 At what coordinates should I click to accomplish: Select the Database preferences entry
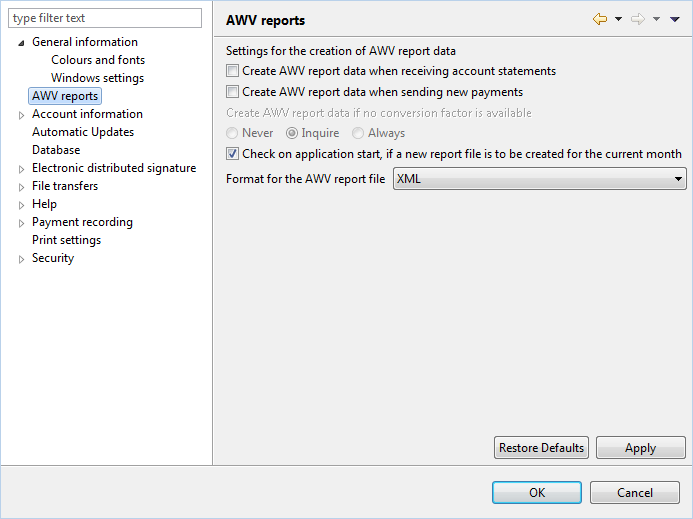56,150
